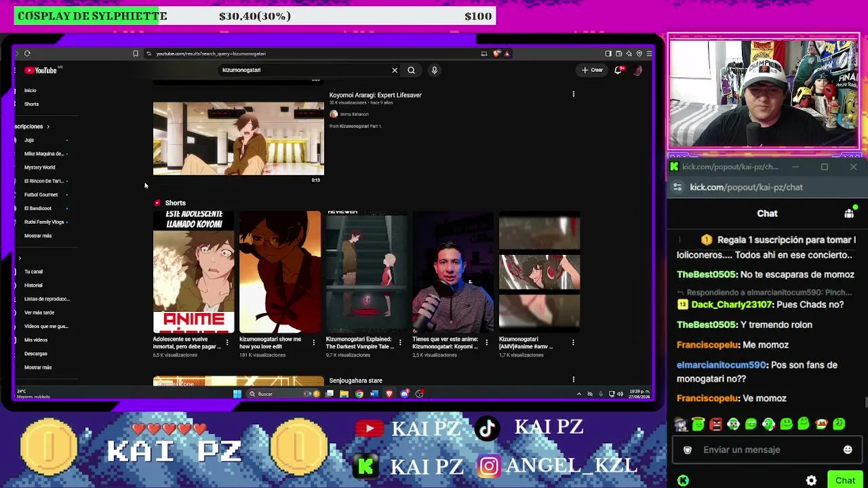Click the Enviar un mensaje chat input
The width and height of the screenshot is (868, 488).
[x=768, y=449]
